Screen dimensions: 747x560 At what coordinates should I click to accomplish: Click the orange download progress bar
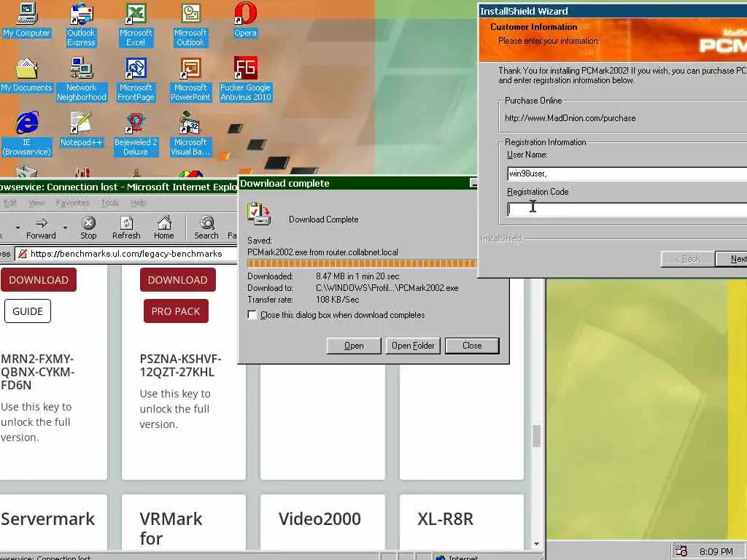click(x=362, y=264)
